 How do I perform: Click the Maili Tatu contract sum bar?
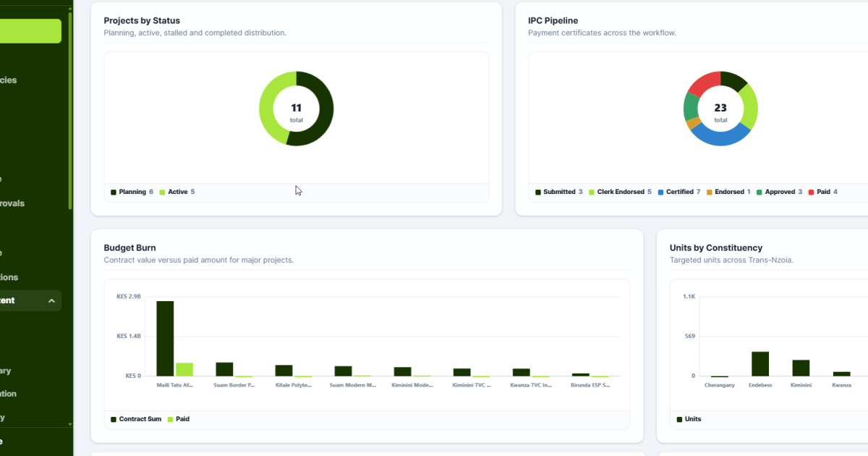click(x=165, y=338)
